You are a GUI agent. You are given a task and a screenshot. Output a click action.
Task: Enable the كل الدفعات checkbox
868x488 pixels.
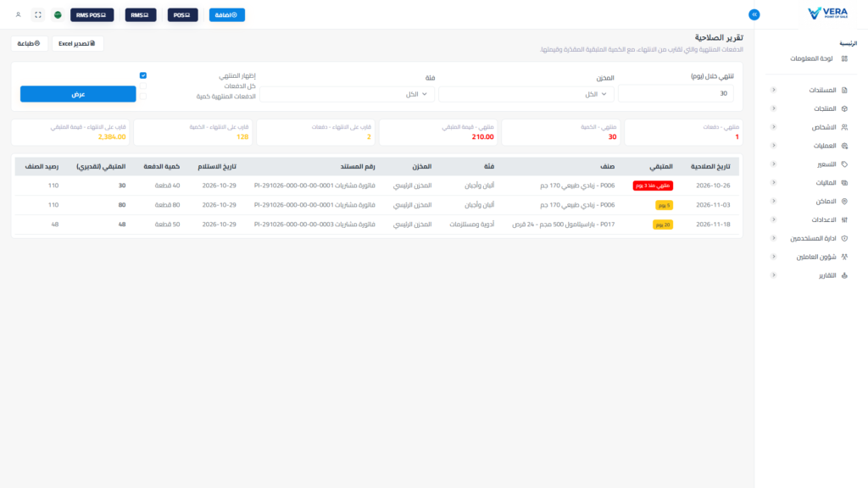tap(142, 86)
